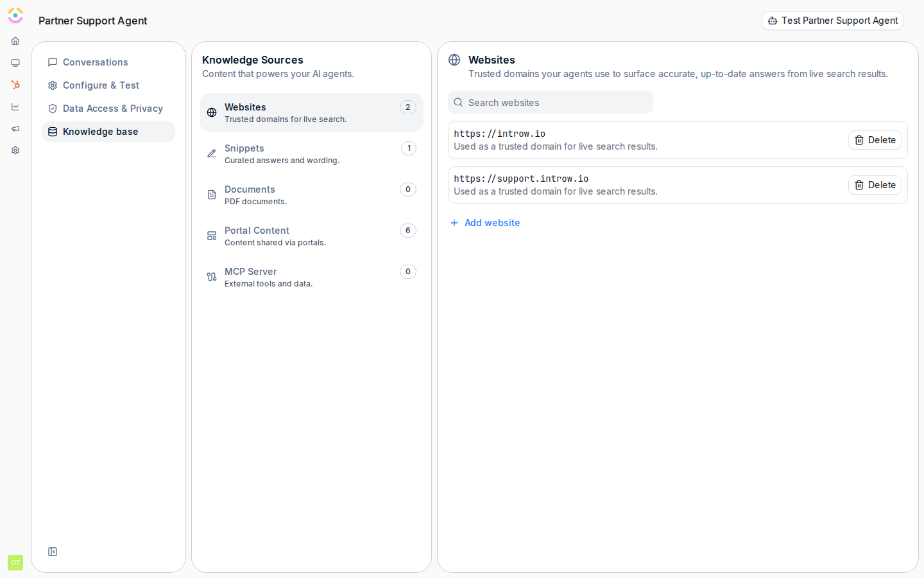Open Conversations menu item
The height and width of the screenshot is (578, 924).
(108, 62)
